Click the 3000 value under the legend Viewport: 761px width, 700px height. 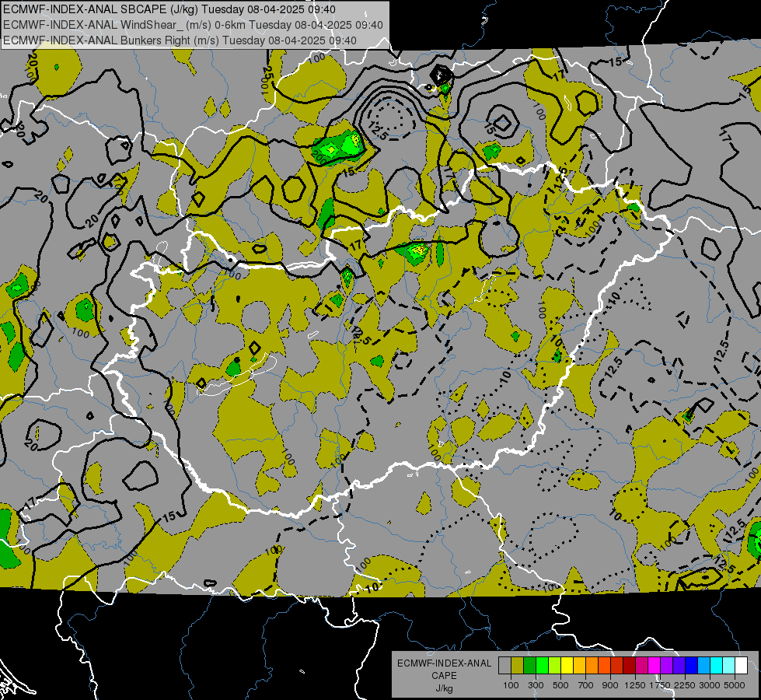tap(710, 685)
